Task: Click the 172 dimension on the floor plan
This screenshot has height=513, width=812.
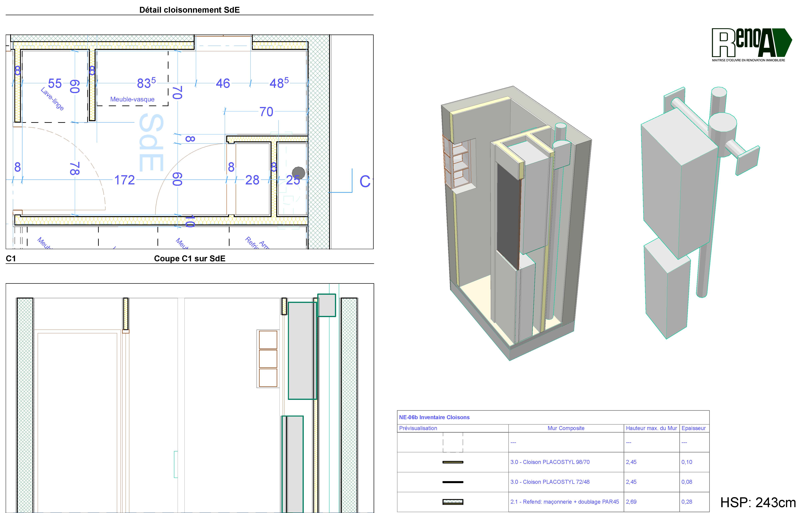Action: click(x=124, y=180)
